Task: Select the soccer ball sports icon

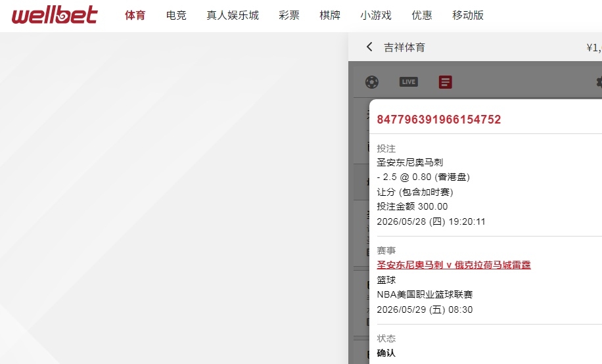Action: click(x=371, y=81)
